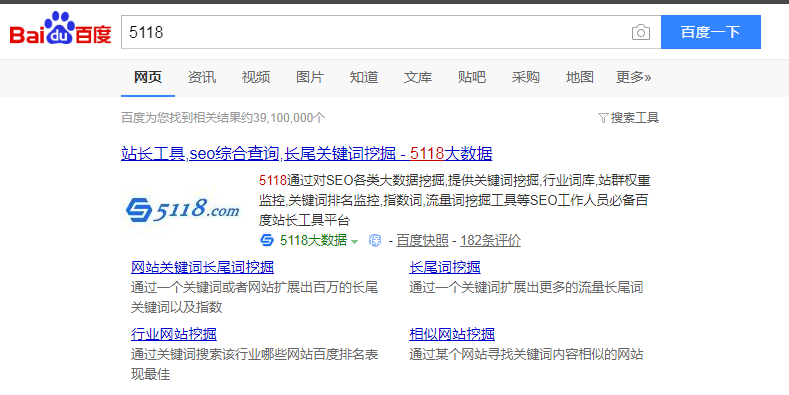Open the 网站关键词长尾词挖掘 sublink

202,267
